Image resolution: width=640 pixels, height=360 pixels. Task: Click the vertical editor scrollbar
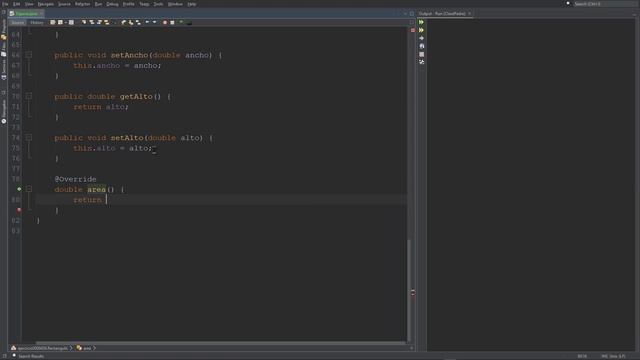coord(409,290)
